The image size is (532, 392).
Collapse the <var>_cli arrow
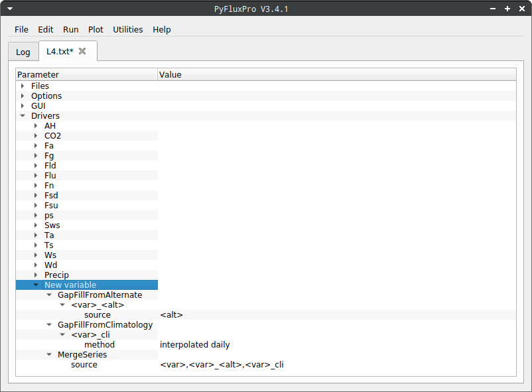click(62, 335)
